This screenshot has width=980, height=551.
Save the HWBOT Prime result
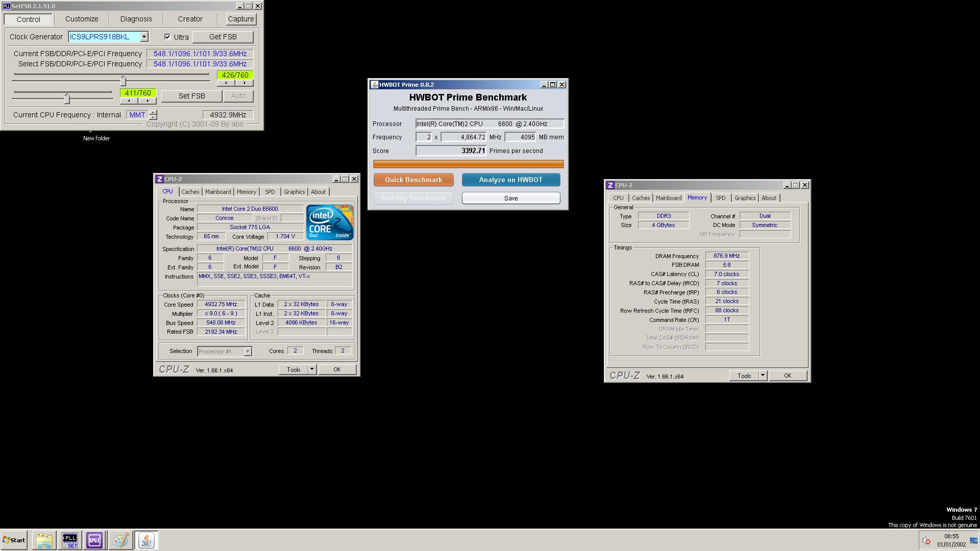pyautogui.click(x=510, y=198)
